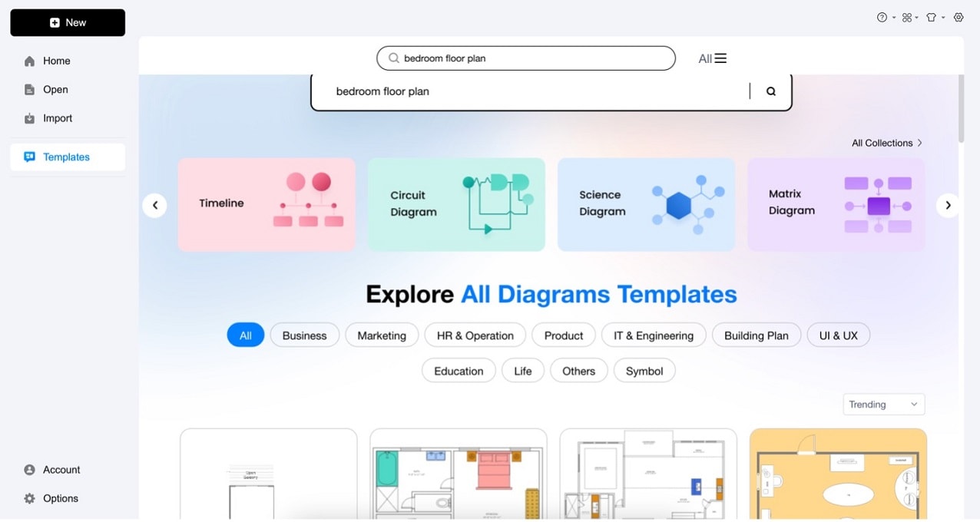Select the Marketing category
980x522 pixels.
pyautogui.click(x=382, y=335)
